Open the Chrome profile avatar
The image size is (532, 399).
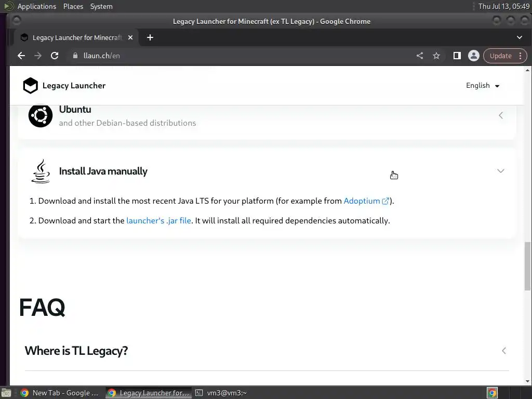point(474,56)
